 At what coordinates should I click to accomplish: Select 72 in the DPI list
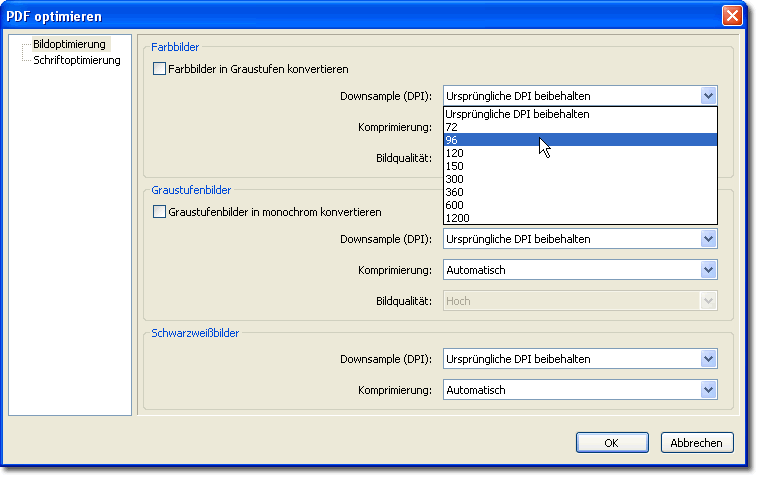(x=580, y=127)
